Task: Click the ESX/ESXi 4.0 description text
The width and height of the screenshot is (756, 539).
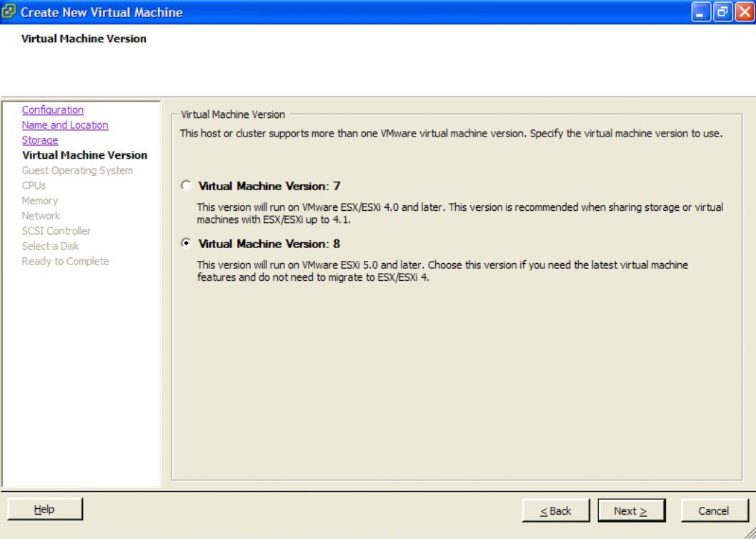Action: tap(460, 213)
